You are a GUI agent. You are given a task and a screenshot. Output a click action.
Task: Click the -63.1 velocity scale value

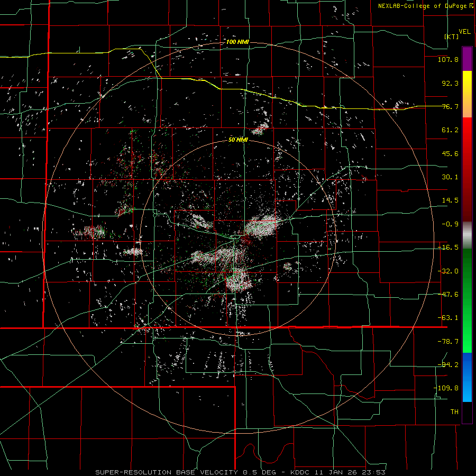pyautogui.click(x=448, y=318)
